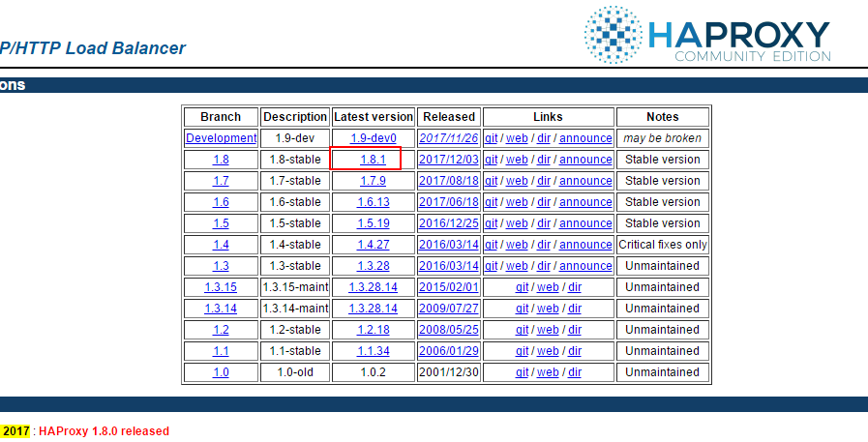This screenshot has width=868, height=442.
Task: Select the 'may be broken' note cell
Action: (x=663, y=138)
